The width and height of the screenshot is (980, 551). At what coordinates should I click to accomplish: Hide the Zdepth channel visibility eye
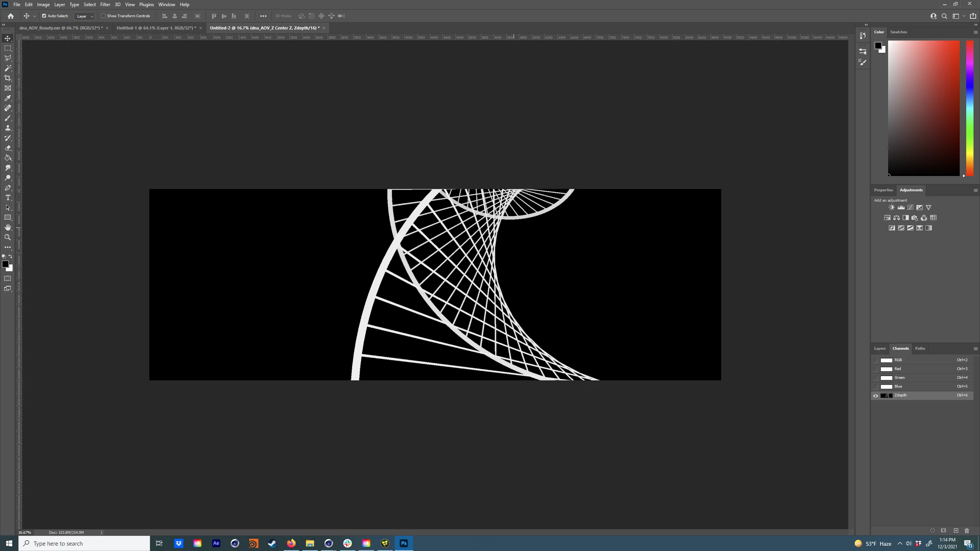tap(875, 396)
